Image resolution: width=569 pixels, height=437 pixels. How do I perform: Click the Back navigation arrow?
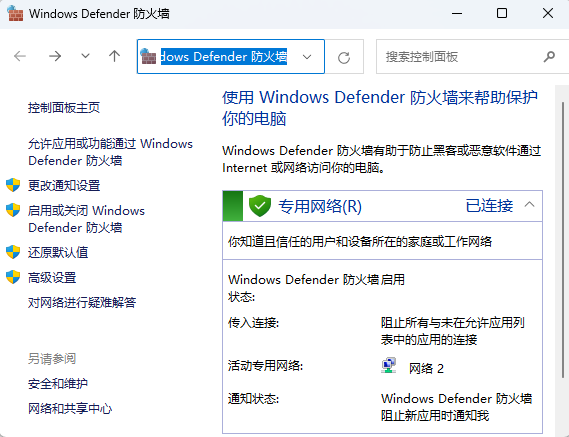point(20,56)
